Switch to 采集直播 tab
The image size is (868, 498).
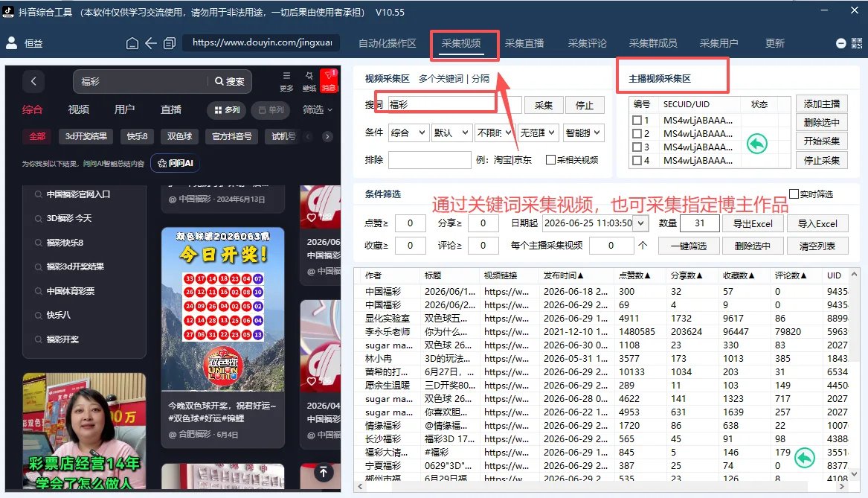524,43
